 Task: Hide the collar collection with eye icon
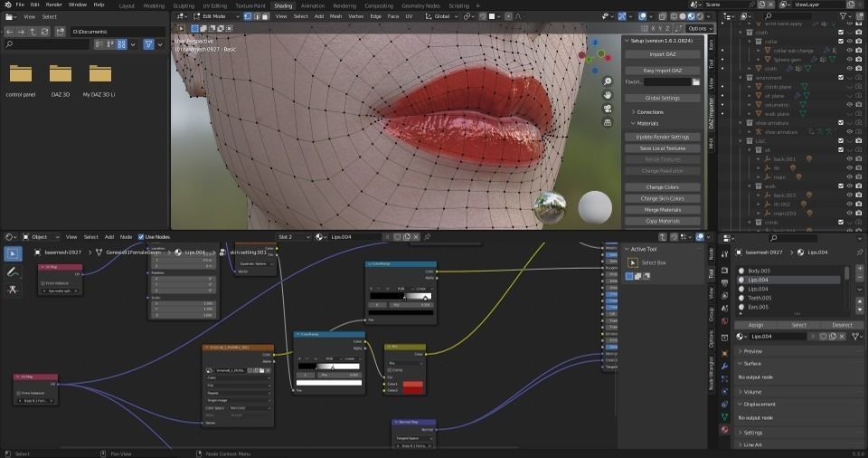coord(849,41)
